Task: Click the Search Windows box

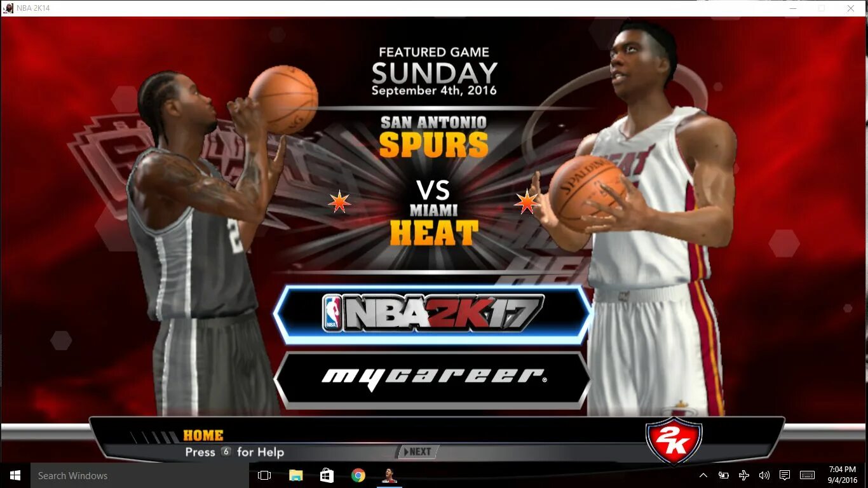Action: 140,475
